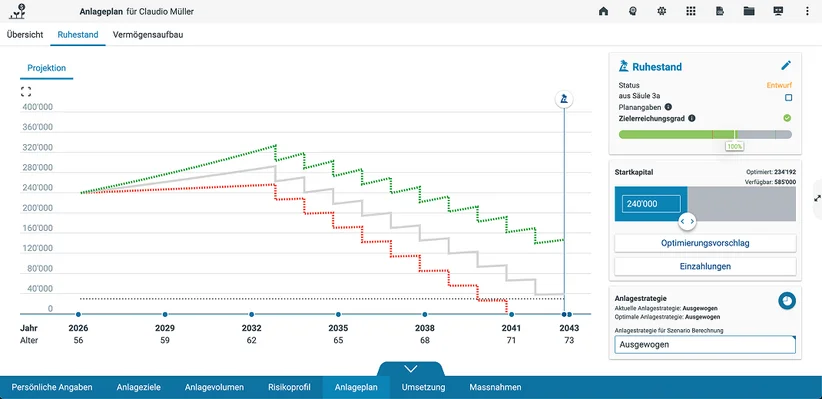Click the Startkapital slider handle

(687, 221)
